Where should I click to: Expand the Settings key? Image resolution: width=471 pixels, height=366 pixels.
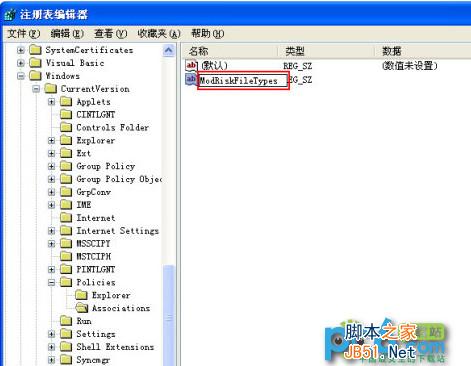51,334
